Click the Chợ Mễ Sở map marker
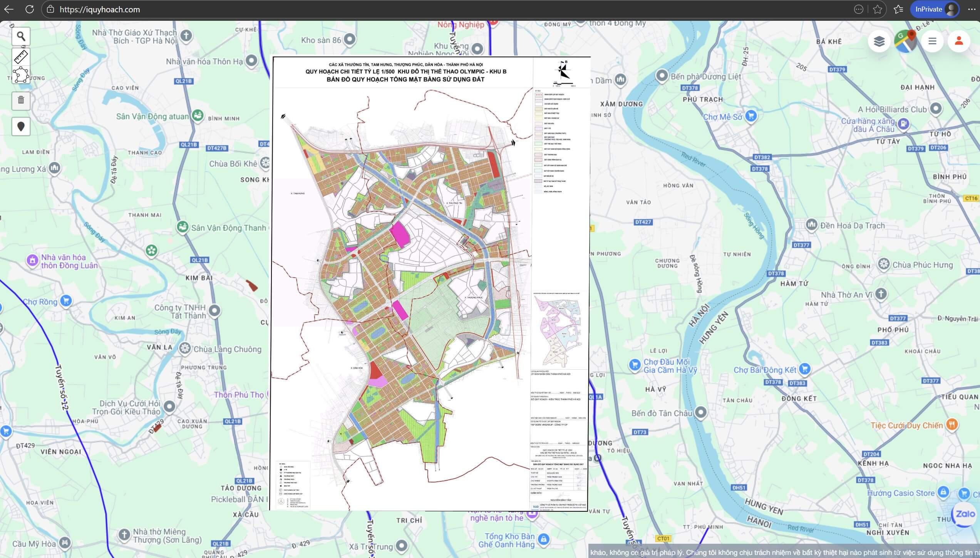The height and width of the screenshot is (558, 980). click(x=751, y=116)
